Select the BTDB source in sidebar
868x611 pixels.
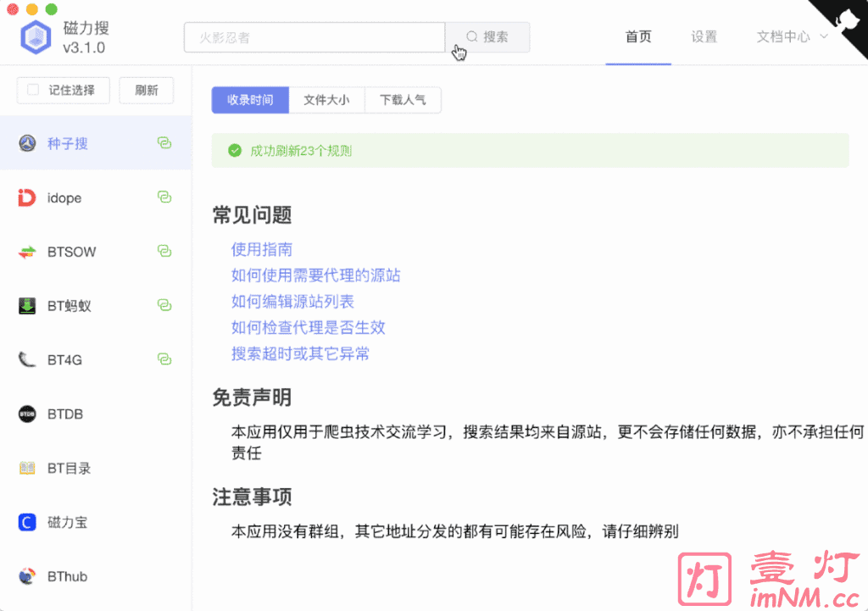(68, 414)
